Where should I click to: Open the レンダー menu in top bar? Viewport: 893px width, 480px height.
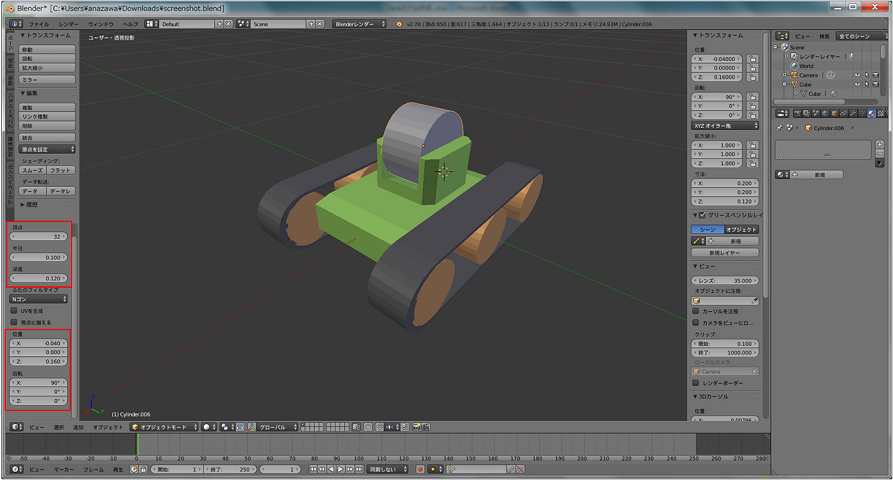pyautogui.click(x=68, y=23)
